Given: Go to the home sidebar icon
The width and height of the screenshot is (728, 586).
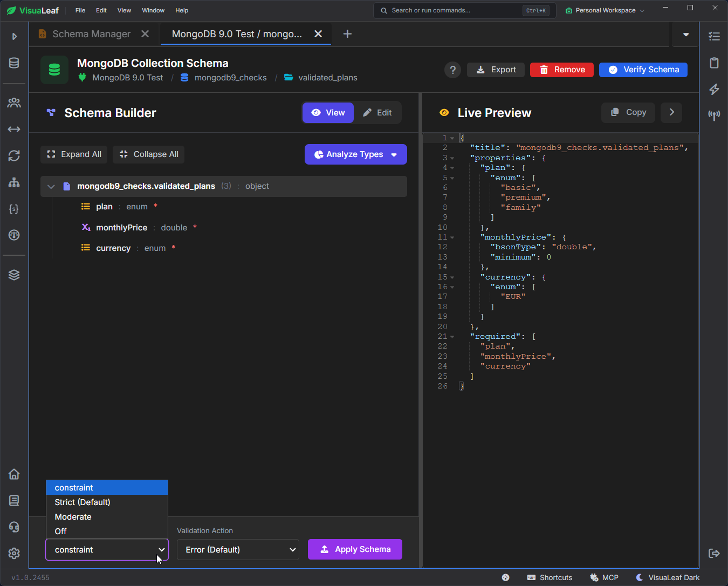Looking at the screenshot, I should pos(14,474).
